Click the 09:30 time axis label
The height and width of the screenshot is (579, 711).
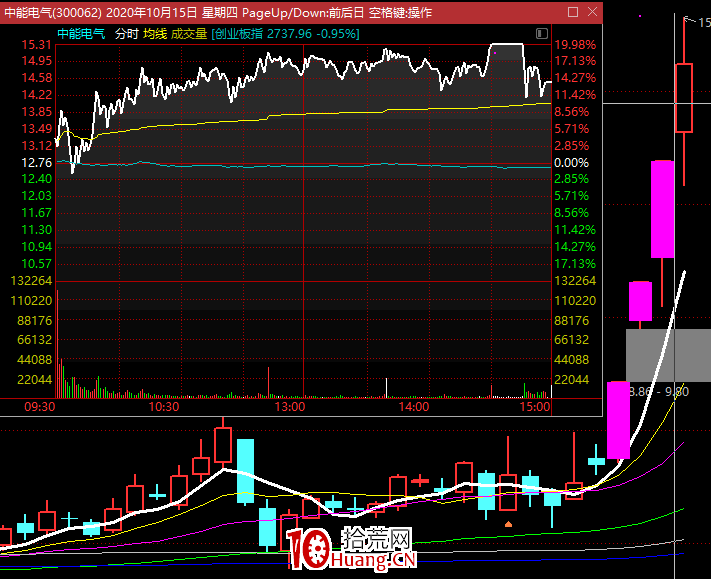38,407
